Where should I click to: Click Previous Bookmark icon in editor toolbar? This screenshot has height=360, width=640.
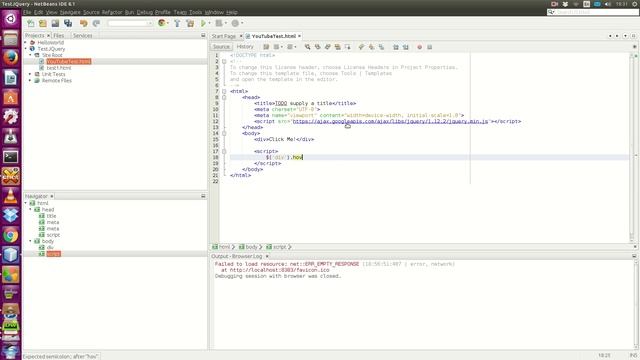[x=361, y=47]
